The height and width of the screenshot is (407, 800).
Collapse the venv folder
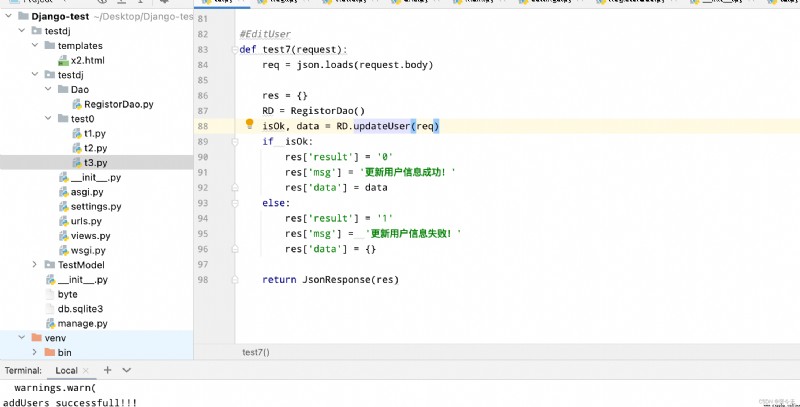tap(21, 338)
